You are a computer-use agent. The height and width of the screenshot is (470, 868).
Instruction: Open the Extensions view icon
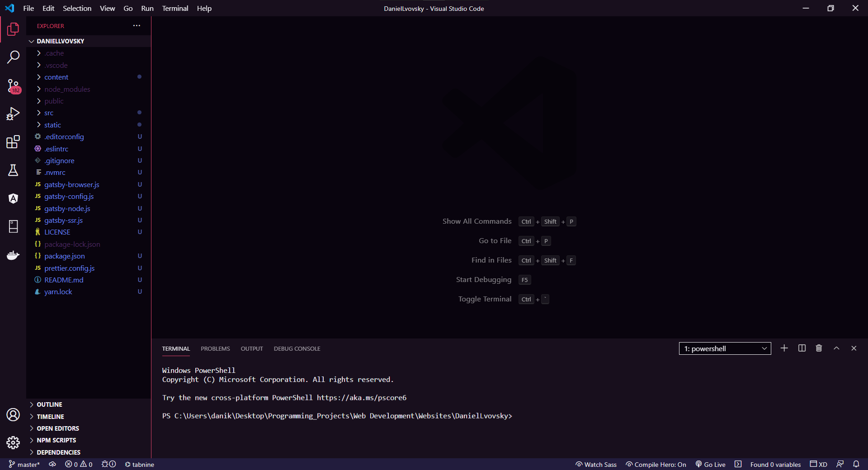click(13, 142)
